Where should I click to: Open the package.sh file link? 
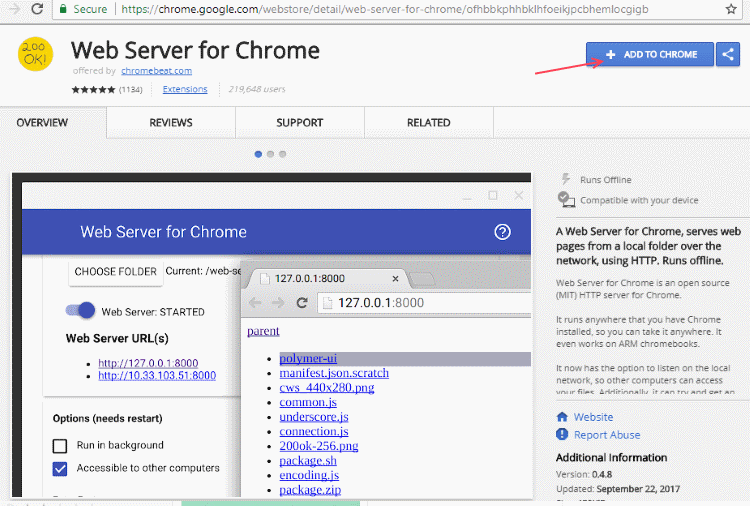point(308,461)
